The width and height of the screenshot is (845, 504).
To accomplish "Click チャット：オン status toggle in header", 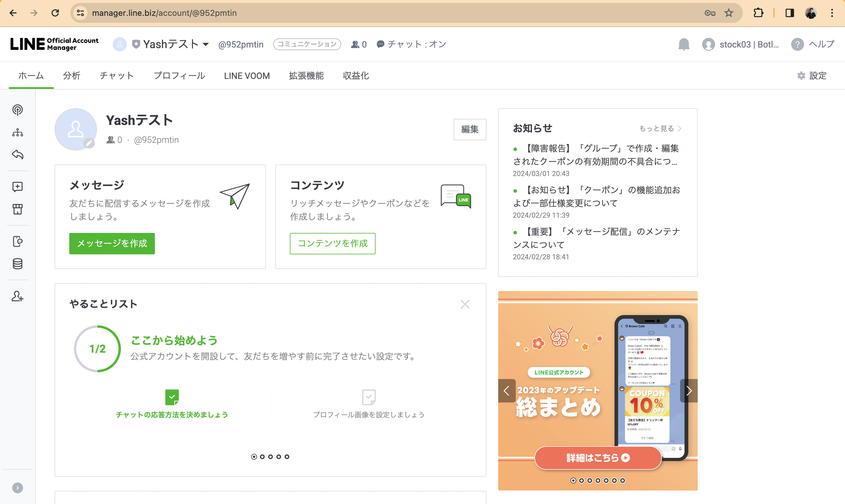I will (411, 44).
